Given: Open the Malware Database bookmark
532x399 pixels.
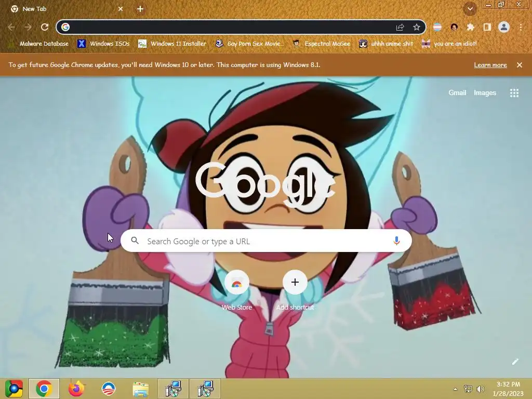Looking at the screenshot, I should point(38,44).
